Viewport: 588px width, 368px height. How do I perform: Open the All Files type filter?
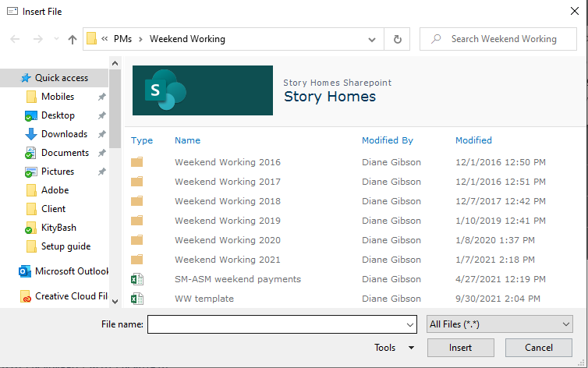coord(500,324)
